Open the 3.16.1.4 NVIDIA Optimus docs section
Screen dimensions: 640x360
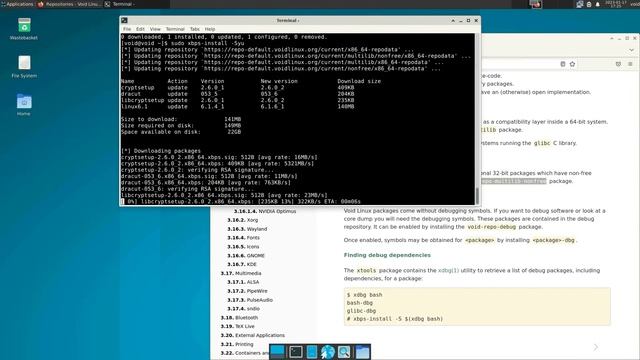tap(265, 211)
